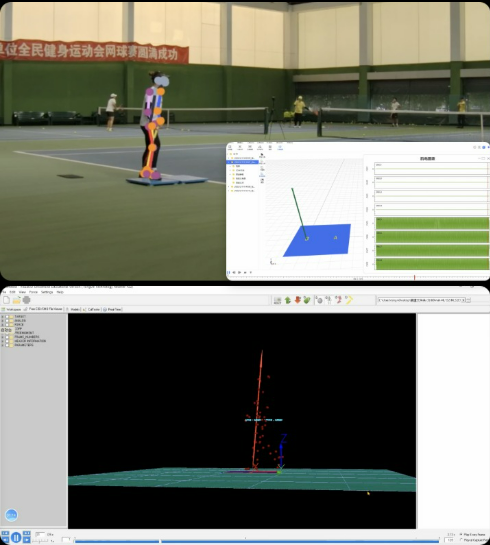490x545 pixels.
Task: Click the lower-left skip backward button
Action: [x=5, y=540]
